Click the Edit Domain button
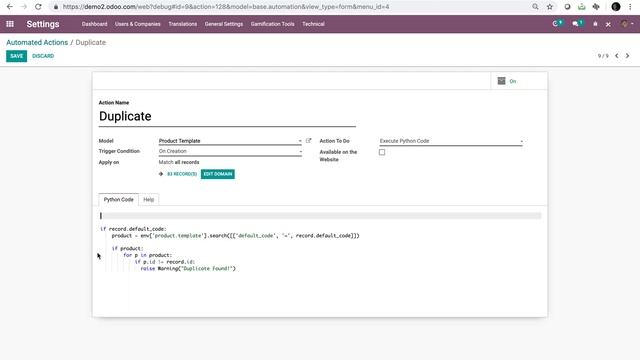The image size is (640, 360). (x=218, y=174)
